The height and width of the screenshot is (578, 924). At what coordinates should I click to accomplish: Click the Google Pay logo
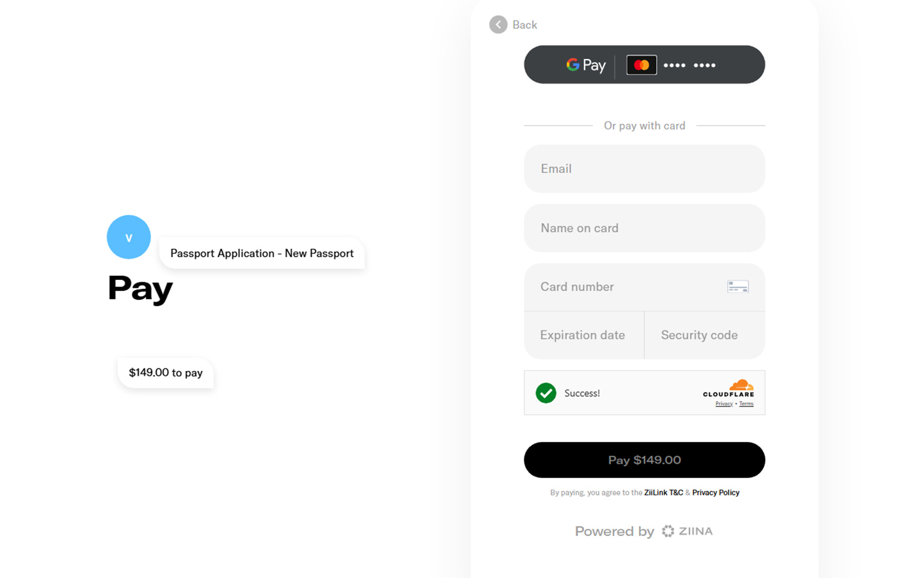click(x=585, y=65)
